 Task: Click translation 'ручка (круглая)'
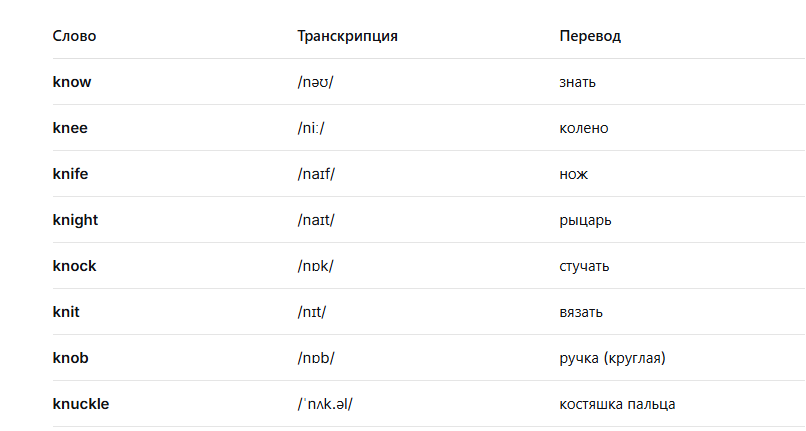(x=612, y=358)
